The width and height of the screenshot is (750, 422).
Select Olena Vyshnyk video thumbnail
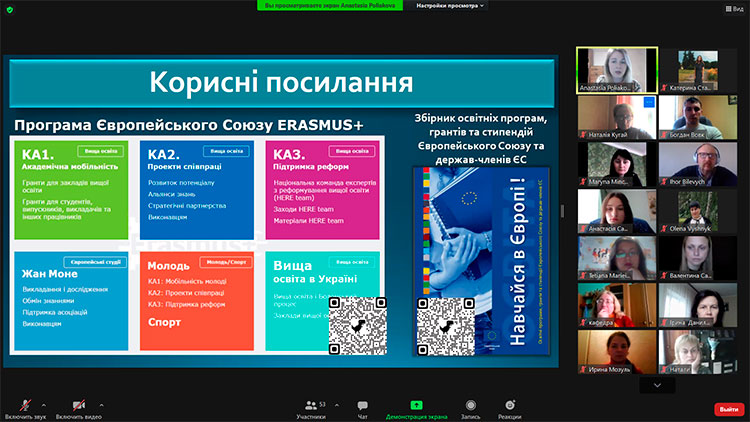(x=698, y=211)
